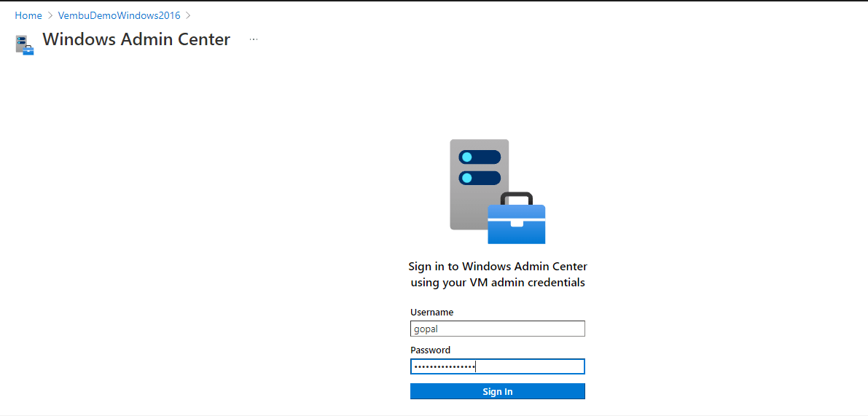The width and height of the screenshot is (868, 416).
Task: Focus the Username input field
Action: click(x=498, y=329)
